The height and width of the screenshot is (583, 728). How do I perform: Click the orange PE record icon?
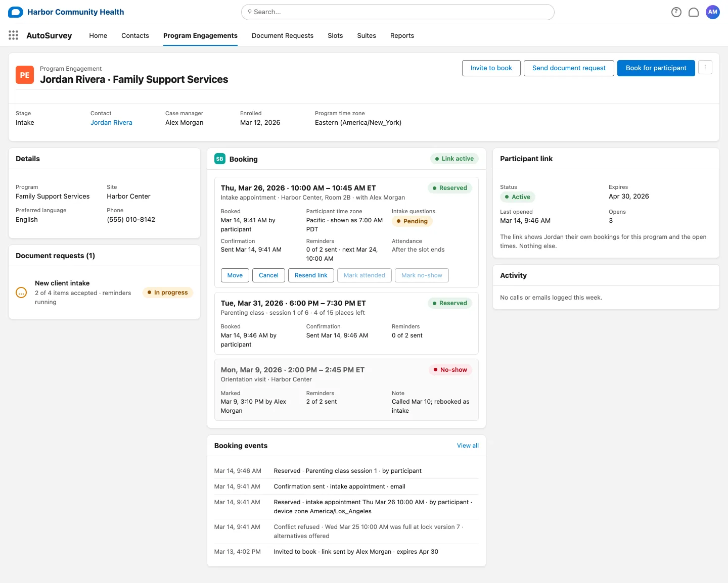click(25, 75)
